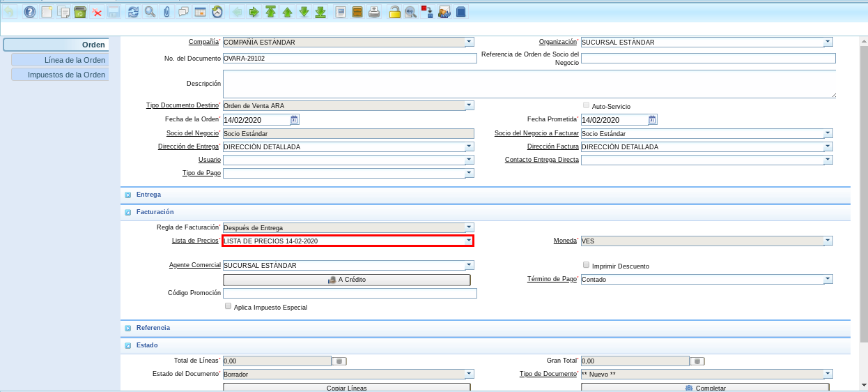
Task: Click the Completar button
Action: pos(705,388)
